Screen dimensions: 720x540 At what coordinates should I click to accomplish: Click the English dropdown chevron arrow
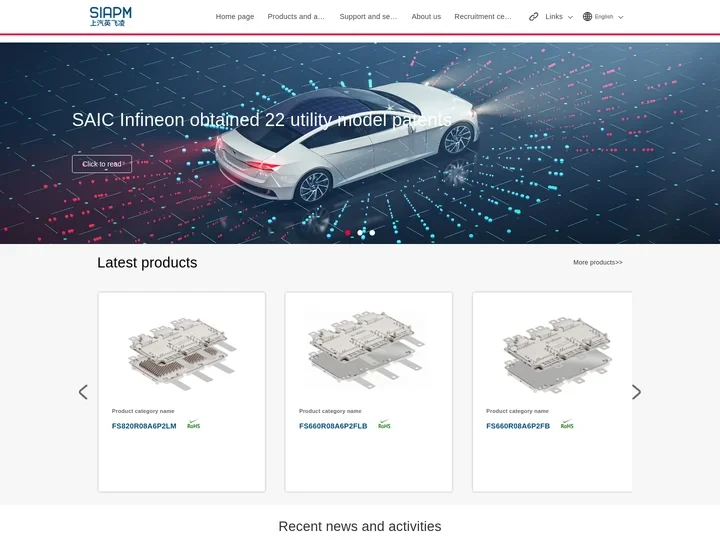621,17
